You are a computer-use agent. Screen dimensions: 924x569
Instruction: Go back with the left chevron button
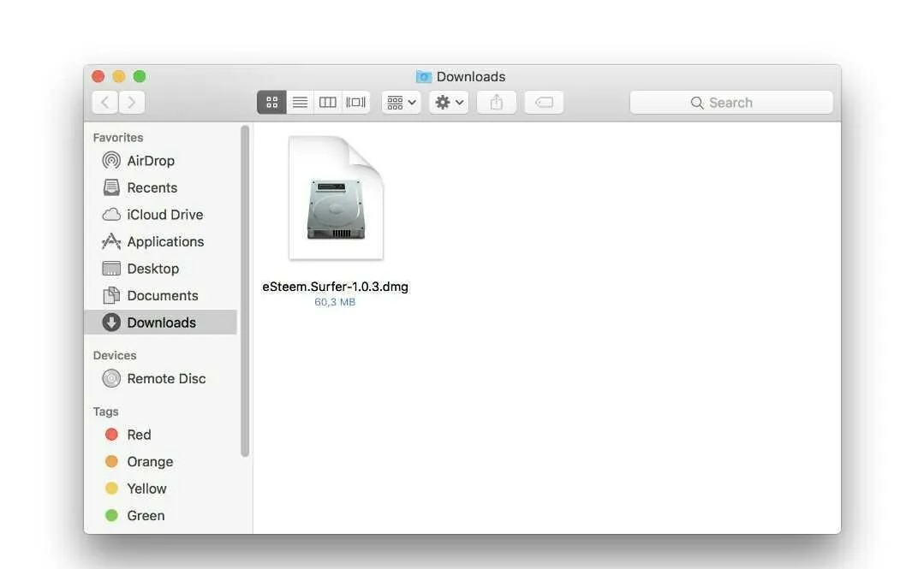104,103
